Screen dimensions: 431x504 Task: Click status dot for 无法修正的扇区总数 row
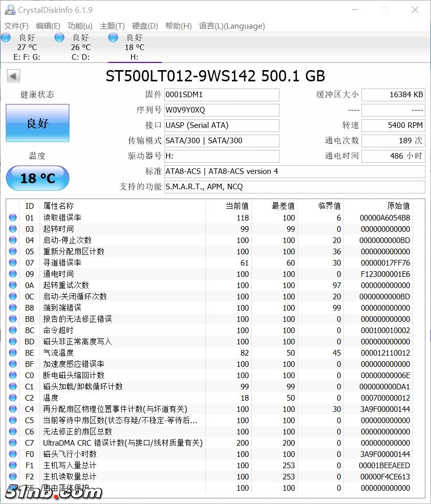tap(13, 431)
